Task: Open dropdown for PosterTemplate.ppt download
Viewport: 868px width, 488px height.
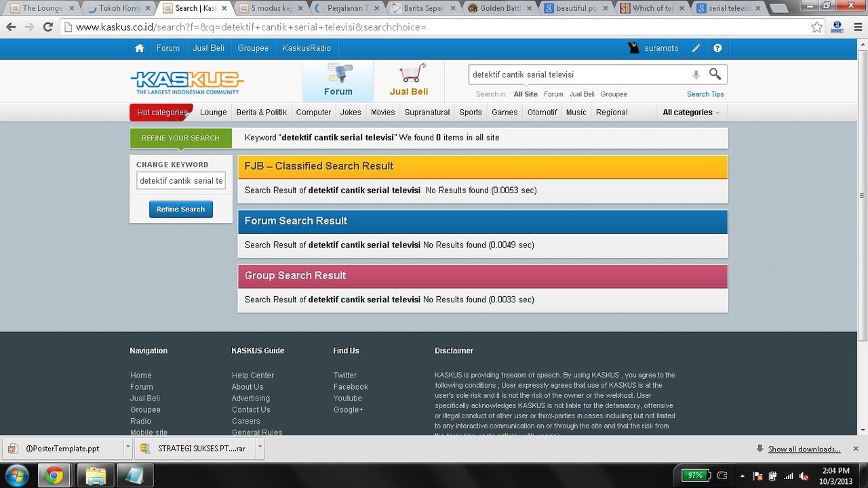Action: (x=127, y=448)
